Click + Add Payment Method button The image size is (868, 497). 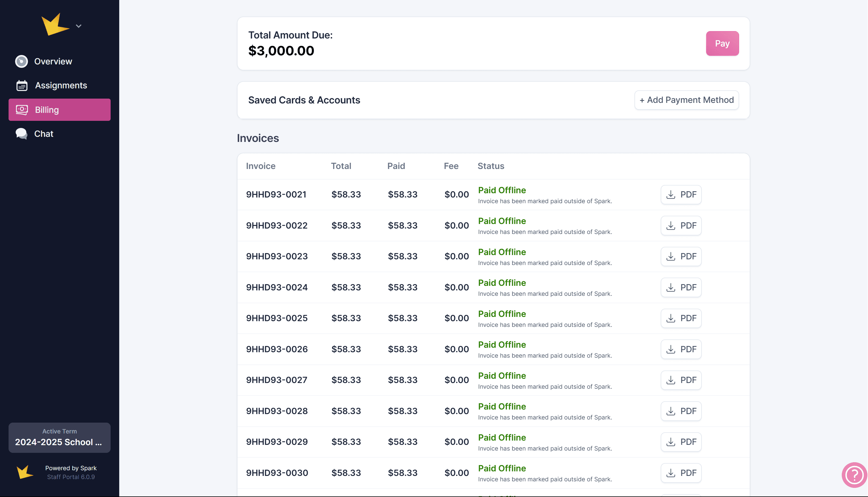pos(686,100)
